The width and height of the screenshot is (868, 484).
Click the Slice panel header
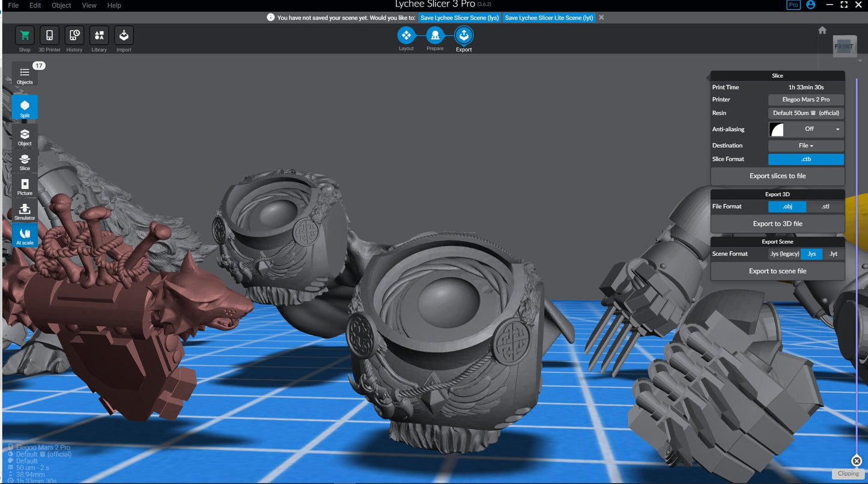point(777,76)
